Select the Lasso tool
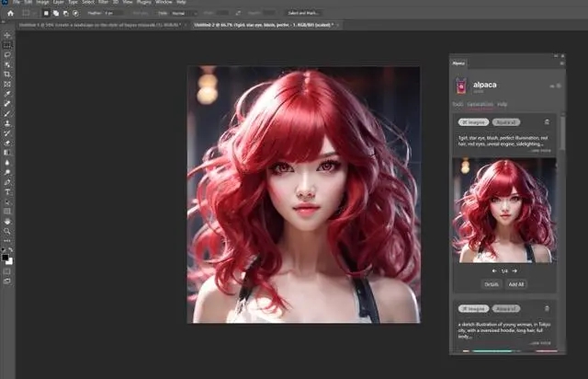Image resolution: width=588 pixels, height=379 pixels. pos(7,55)
